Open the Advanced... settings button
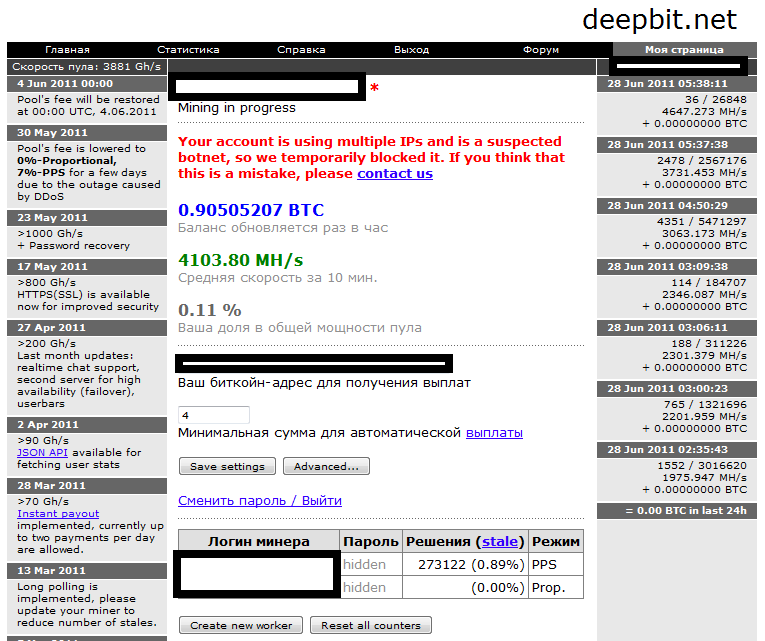This screenshot has height=641, width=765. [326, 466]
